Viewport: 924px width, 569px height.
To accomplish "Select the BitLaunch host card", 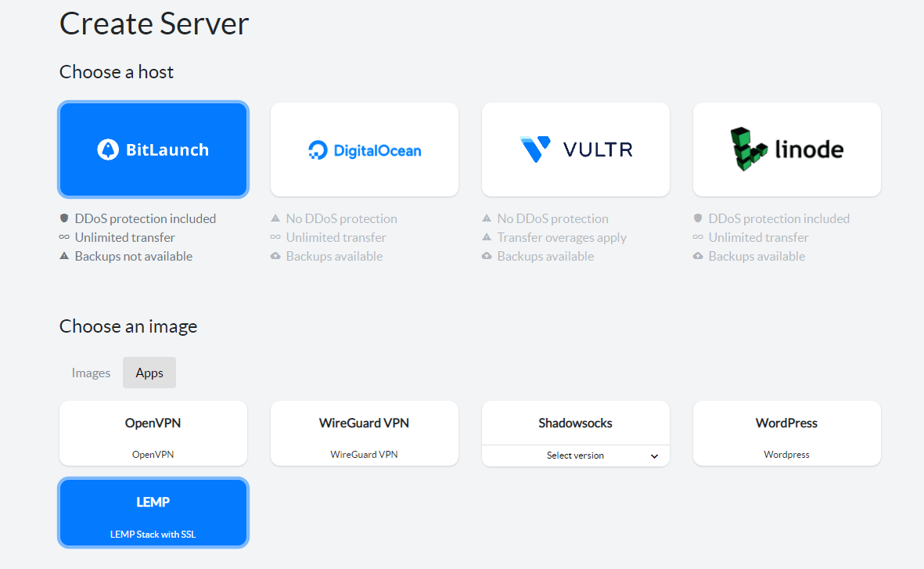I will (153, 149).
